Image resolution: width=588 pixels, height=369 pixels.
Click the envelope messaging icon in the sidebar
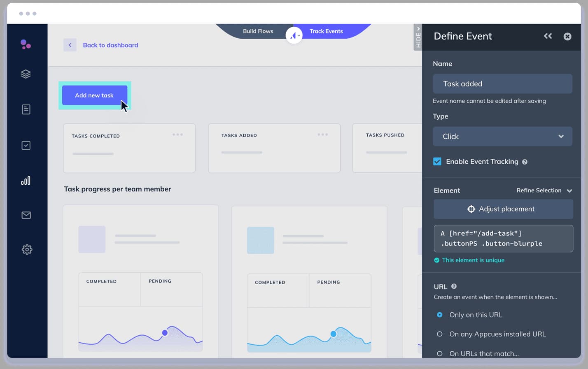(26, 215)
